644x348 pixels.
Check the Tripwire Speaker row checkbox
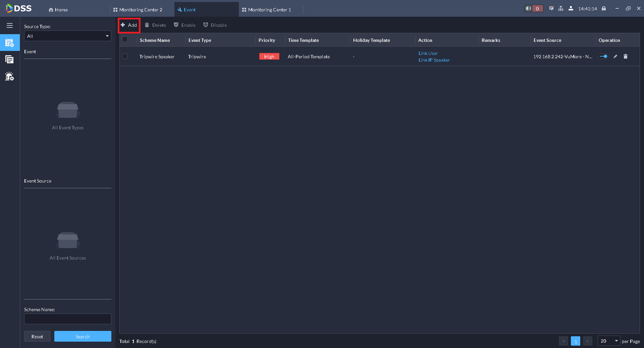(x=125, y=56)
